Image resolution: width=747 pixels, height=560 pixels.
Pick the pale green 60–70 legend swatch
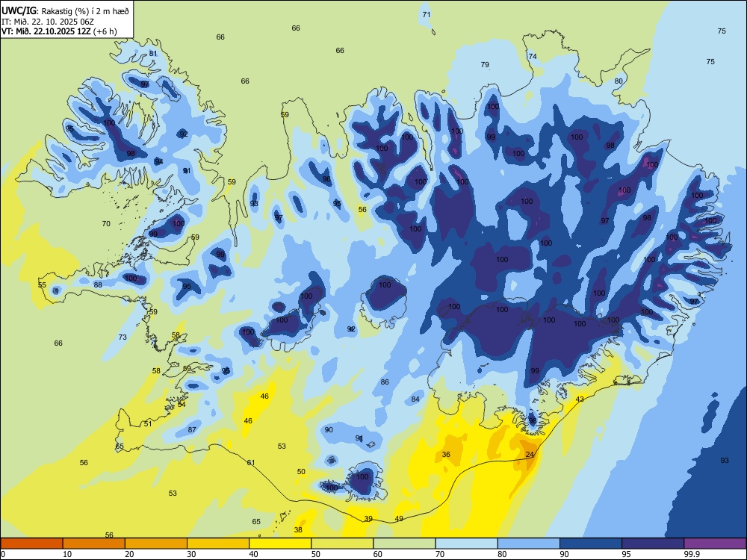[404, 544]
